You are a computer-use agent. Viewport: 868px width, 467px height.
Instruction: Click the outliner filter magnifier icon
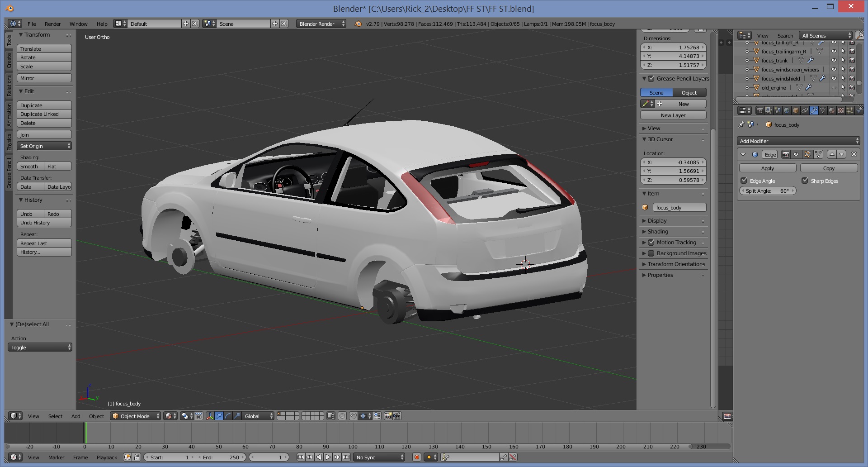point(859,35)
